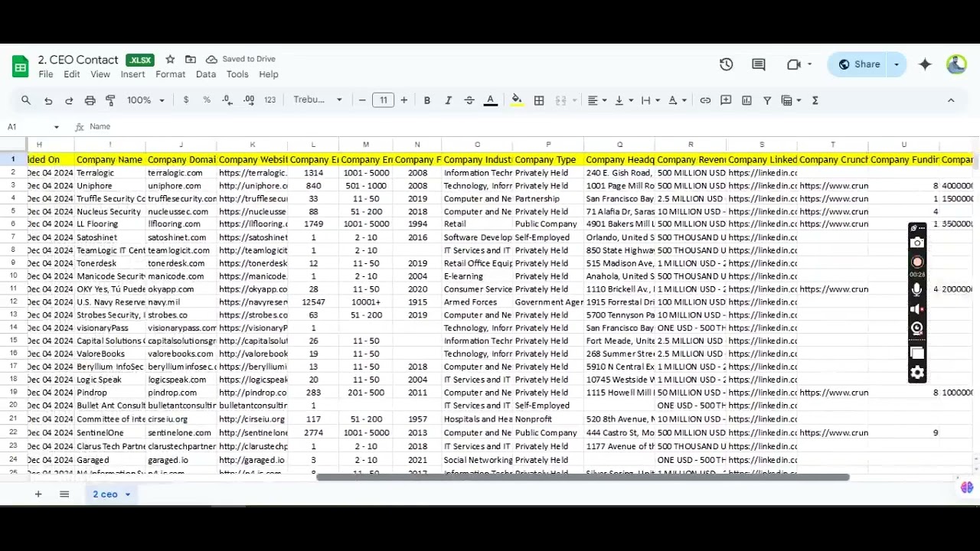Image resolution: width=980 pixels, height=551 pixels.
Task: Undo the last action
Action: coord(48,100)
